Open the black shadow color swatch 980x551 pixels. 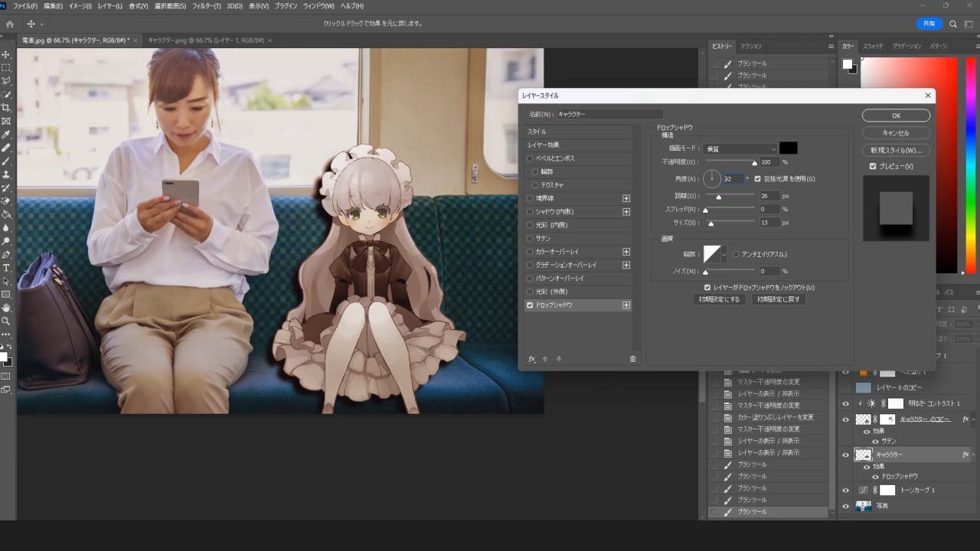click(789, 148)
